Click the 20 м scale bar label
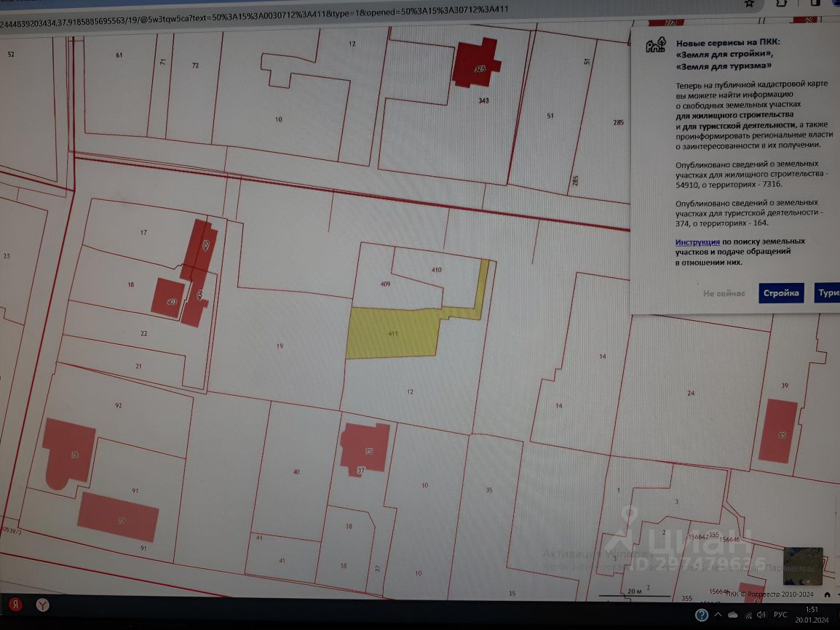Image resolution: width=840 pixels, height=630 pixels. pyautogui.click(x=634, y=591)
